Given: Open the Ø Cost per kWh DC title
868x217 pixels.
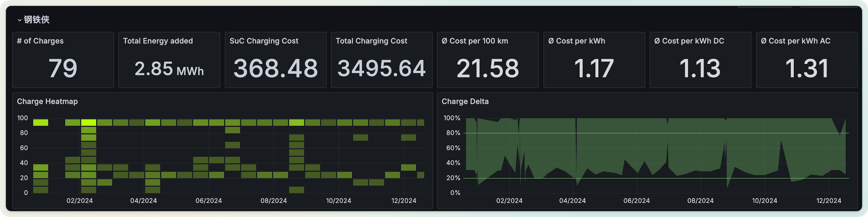Looking at the screenshot, I should (x=689, y=41).
